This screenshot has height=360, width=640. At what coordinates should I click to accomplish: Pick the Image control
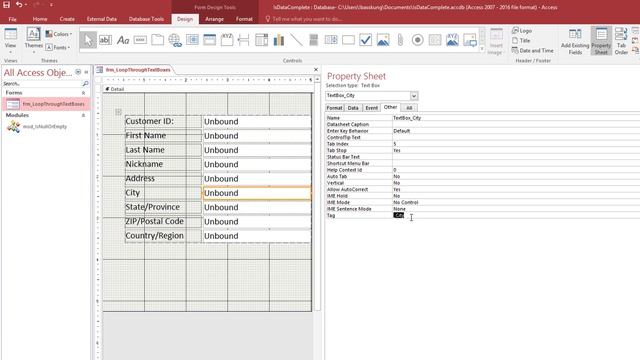point(470,40)
